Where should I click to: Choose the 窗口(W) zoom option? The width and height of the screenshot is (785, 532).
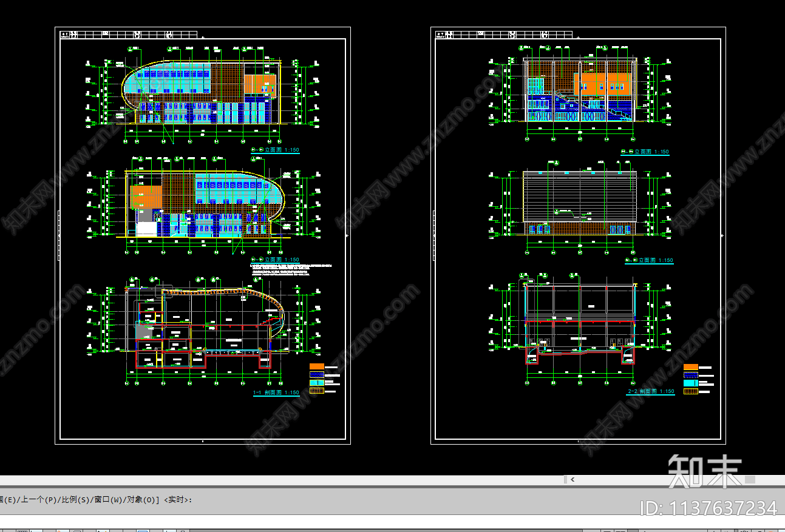coord(109,500)
